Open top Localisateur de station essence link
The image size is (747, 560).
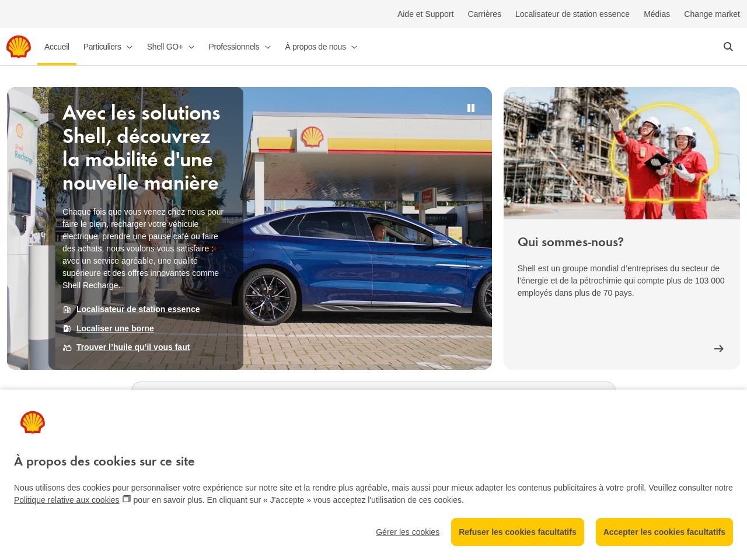[x=573, y=14]
